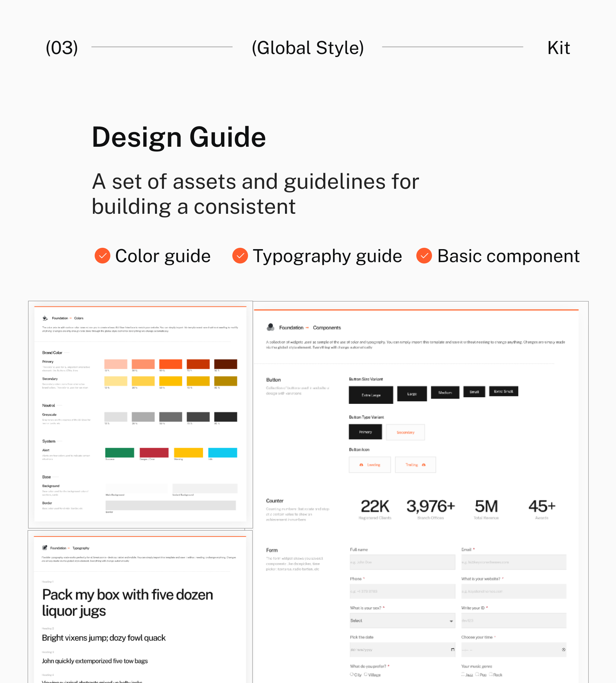
Task: Pick the Greyscale 30% swatch
Action: [x=143, y=417]
